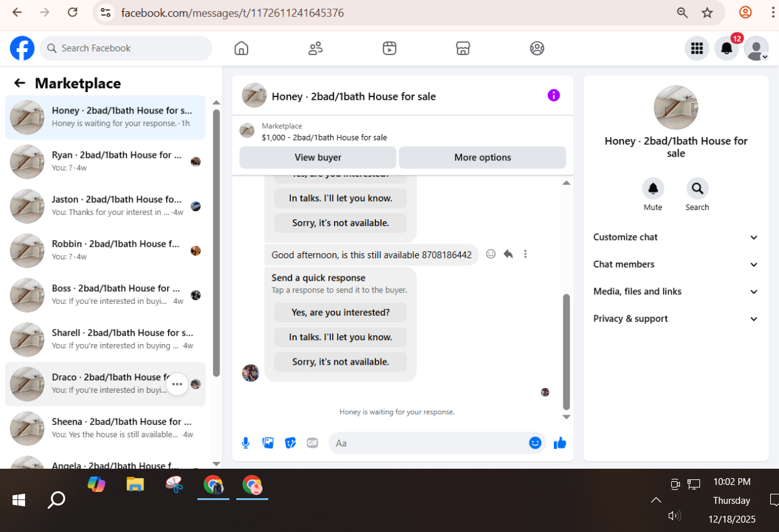The image size is (779, 532).
Task: Open Honey conversation in list
Action: (x=105, y=117)
